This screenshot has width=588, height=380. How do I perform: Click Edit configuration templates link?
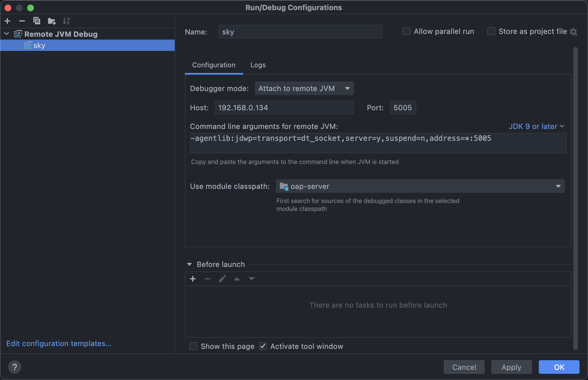(x=59, y=344)
